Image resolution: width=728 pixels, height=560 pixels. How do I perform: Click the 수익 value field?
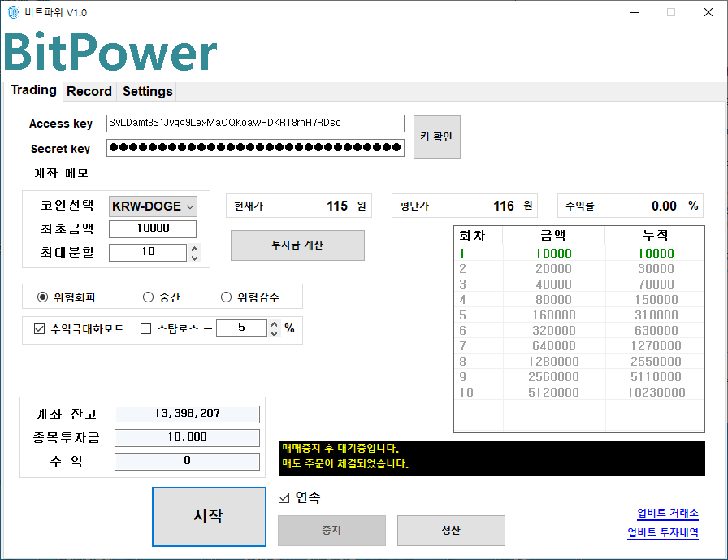[x=187, y=461]
